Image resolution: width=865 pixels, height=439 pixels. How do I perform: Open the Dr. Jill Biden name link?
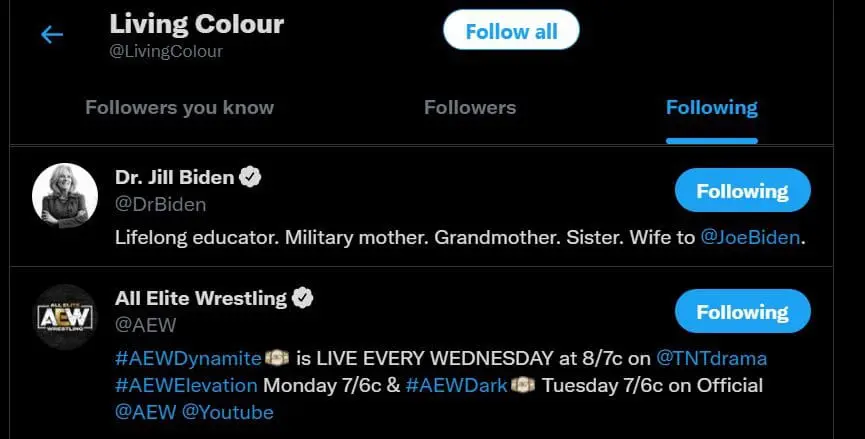pyautogui.click(x=175, y=177)
